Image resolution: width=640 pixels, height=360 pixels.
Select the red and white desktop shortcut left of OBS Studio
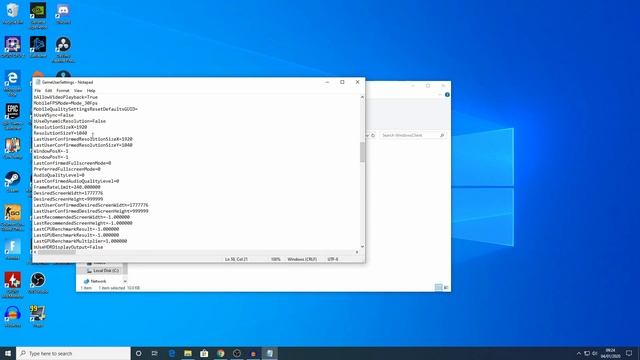(x=12, y=285)
